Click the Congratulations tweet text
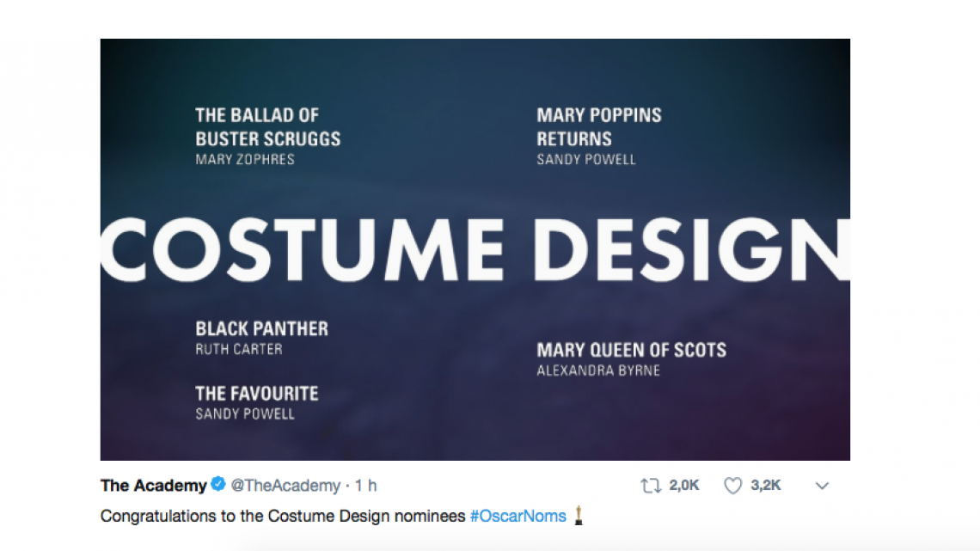The height and width of the screenshot is (551, 980). pyautogui.click(x=284, y=517)
